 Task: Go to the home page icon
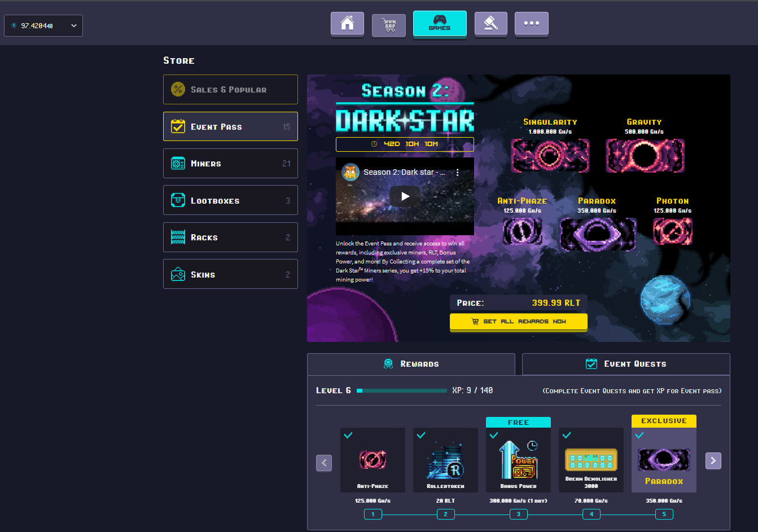click(x=347, y=24)
